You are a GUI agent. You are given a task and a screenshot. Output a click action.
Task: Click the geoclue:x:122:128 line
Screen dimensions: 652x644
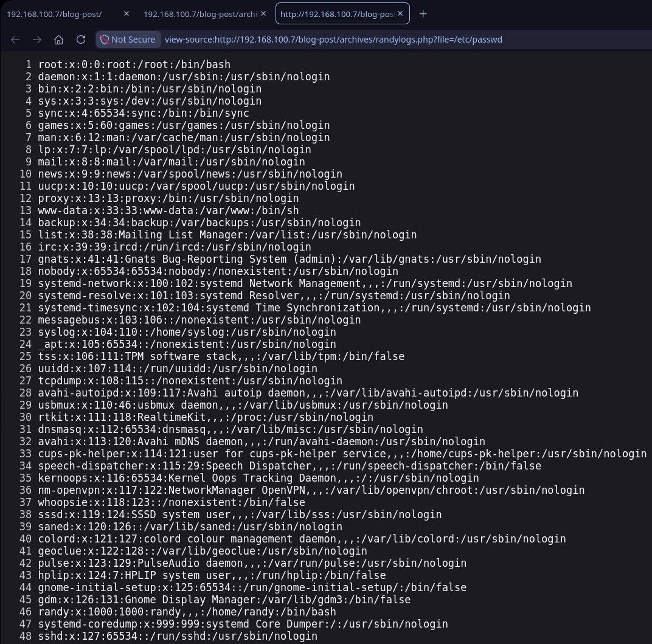click(203, 551)
